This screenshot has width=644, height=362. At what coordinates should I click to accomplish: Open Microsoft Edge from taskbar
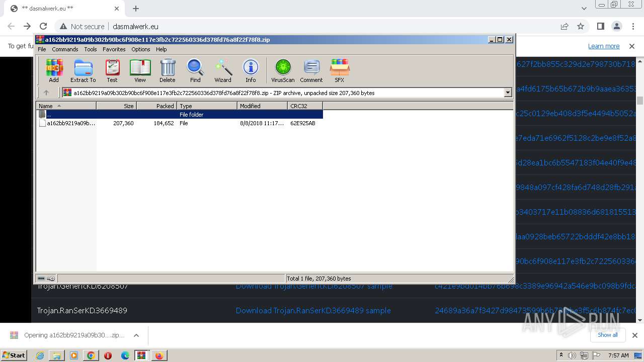[125, 355]
